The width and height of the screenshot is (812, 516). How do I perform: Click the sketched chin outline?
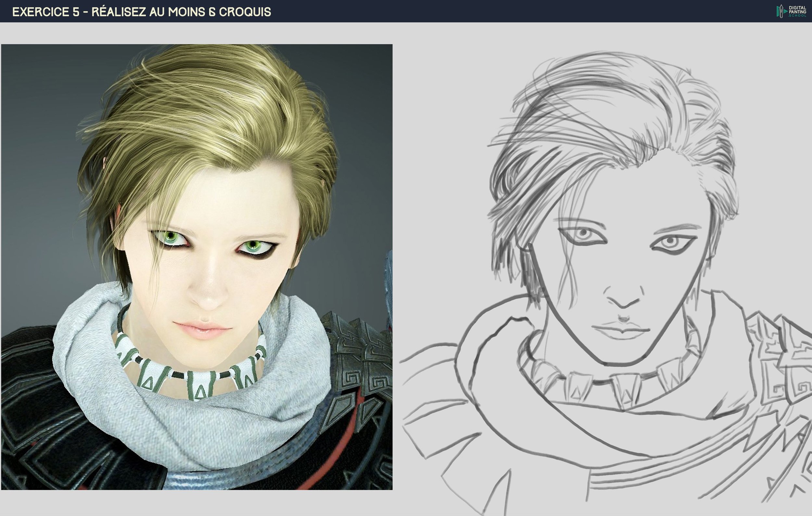point(620,364)
